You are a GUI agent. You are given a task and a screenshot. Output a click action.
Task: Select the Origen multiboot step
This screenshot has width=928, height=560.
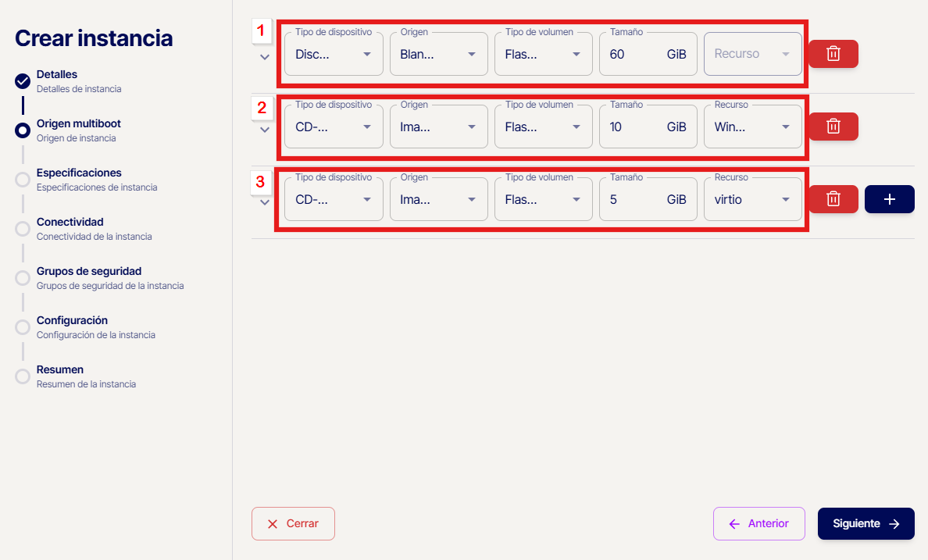point(78,124)
